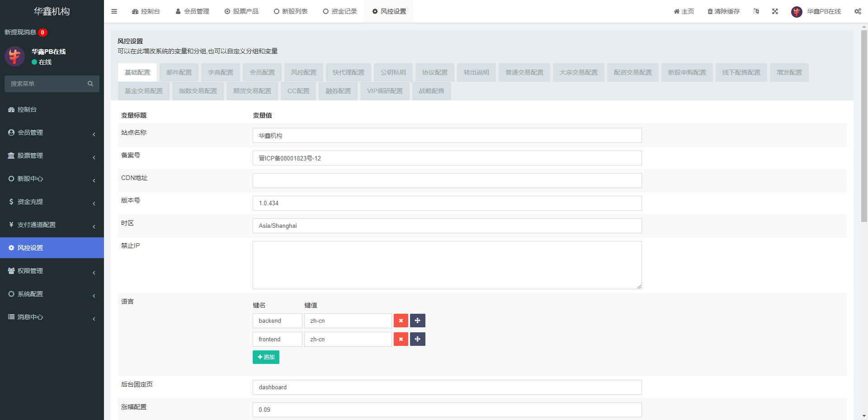The image size is (868, 420).
Task: Open the 融券配置 config tab
Action: (338, 91)
